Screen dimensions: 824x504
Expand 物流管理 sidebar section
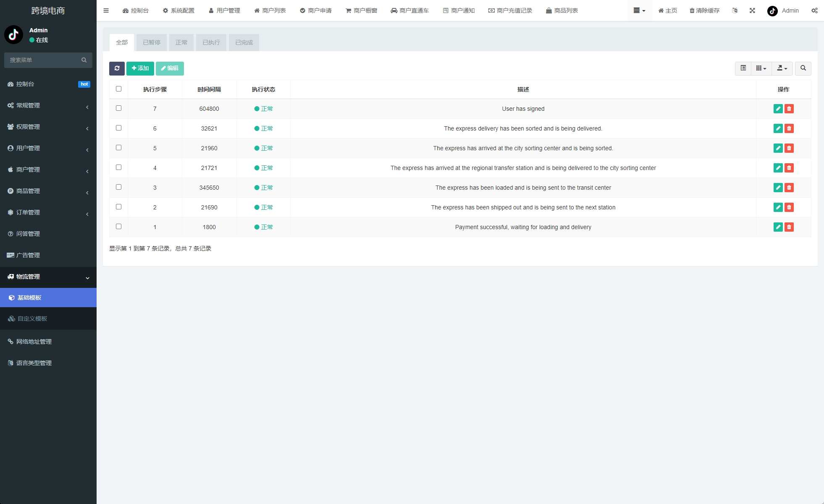coord(48,277)
